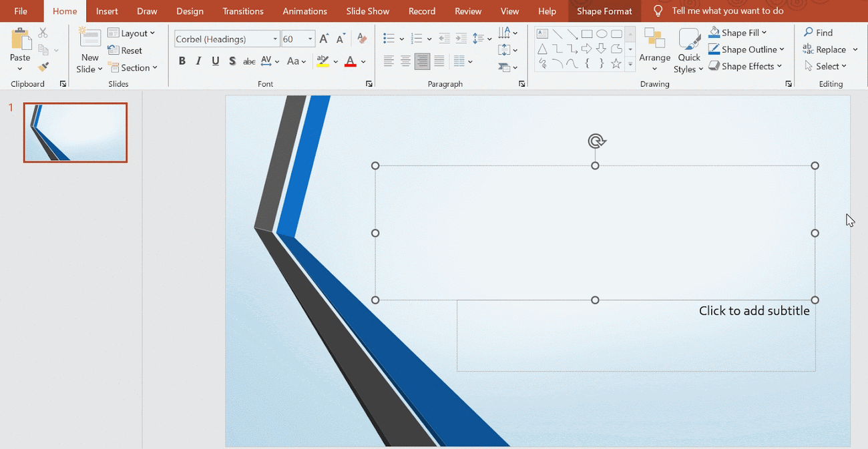Image resolution: width=868 pixels, height=449 pixels.
Task: Switch to the Insert tab
Action: 107,11
